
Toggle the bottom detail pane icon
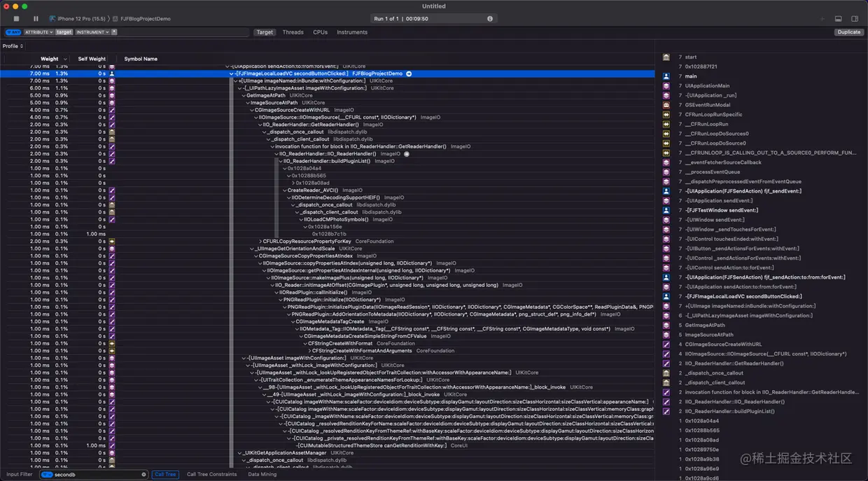[x=839, y=18]
